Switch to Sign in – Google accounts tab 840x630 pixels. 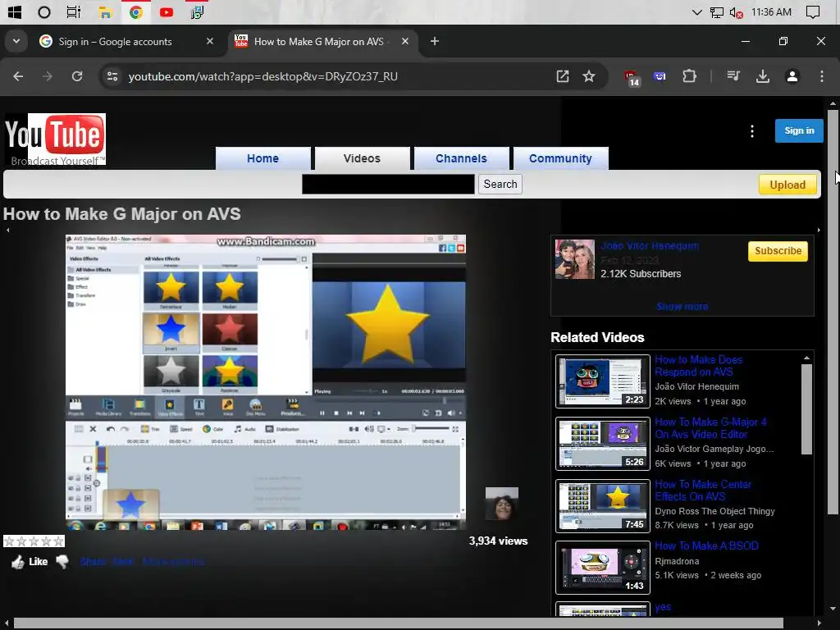click(115, 41)
